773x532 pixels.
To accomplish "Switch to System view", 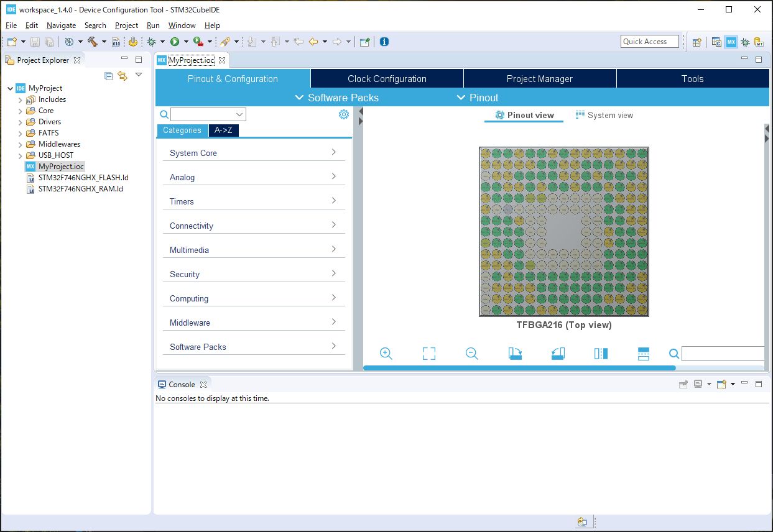I will [x=604, y=115].
